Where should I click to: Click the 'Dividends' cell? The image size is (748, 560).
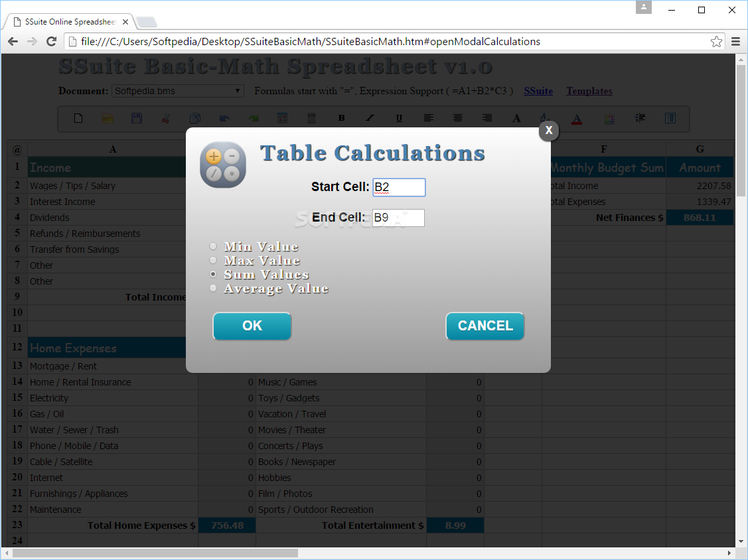click(107, 218)
